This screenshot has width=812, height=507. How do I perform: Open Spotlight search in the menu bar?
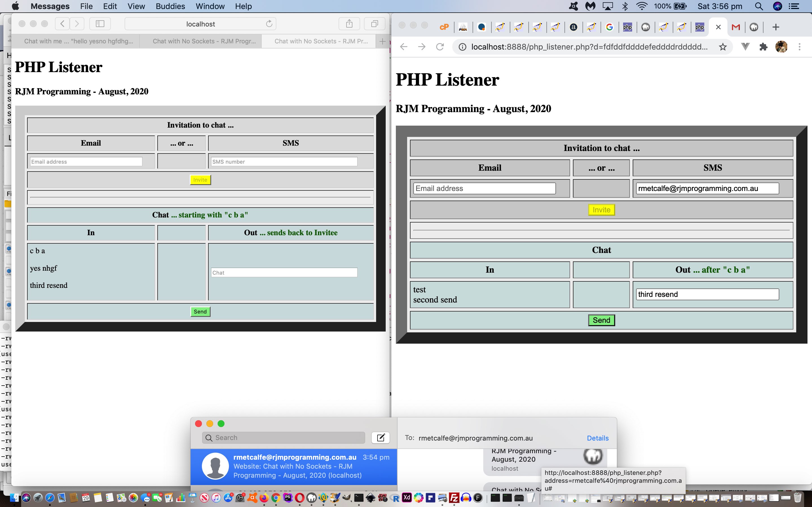(759, 6)
